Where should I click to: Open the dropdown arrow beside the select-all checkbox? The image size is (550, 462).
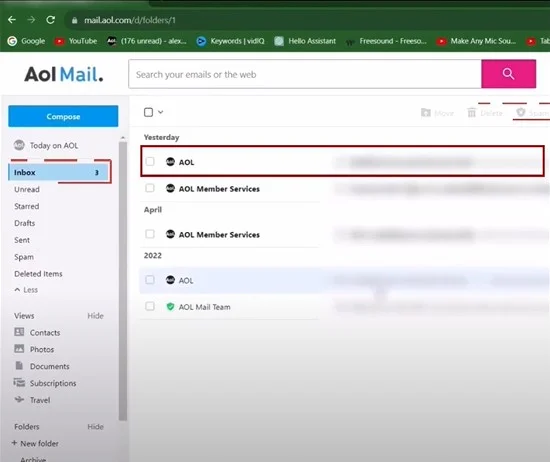coord(161,112)
